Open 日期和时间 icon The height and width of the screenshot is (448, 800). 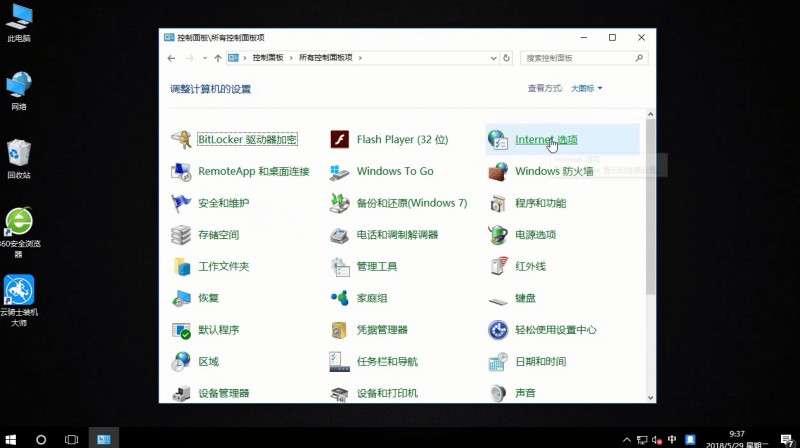(x=498, y=362)
